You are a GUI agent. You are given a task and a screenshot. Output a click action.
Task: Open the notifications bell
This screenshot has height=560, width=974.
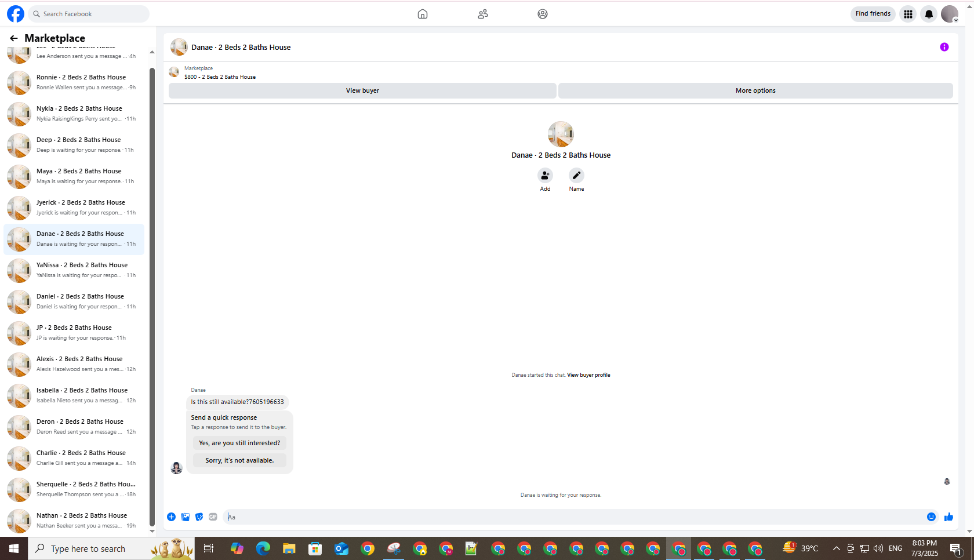pos(929,14)
